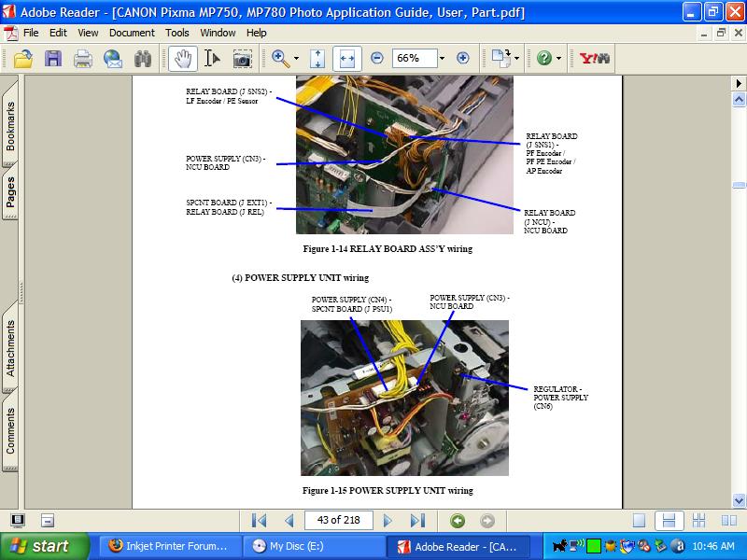747x560 pixels.
Task: Open the Help menu
Action: click(x=256, y=33)
